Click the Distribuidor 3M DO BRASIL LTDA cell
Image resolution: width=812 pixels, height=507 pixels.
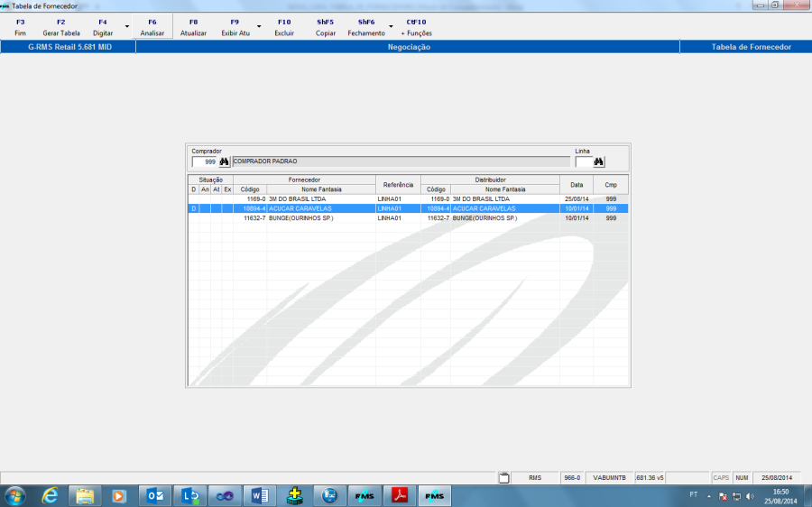coord(505,198)
